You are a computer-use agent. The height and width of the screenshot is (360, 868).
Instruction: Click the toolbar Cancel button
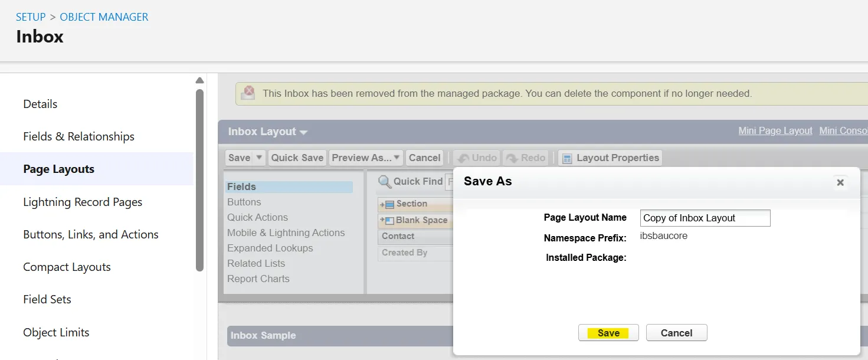click(x=424, y=158)
